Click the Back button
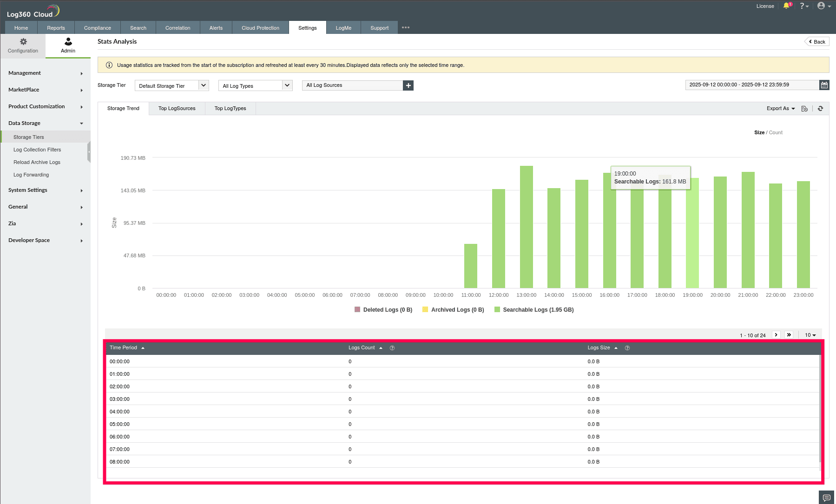Image resolution: width=836 pixels, height=504 pixels. (817, 42)
